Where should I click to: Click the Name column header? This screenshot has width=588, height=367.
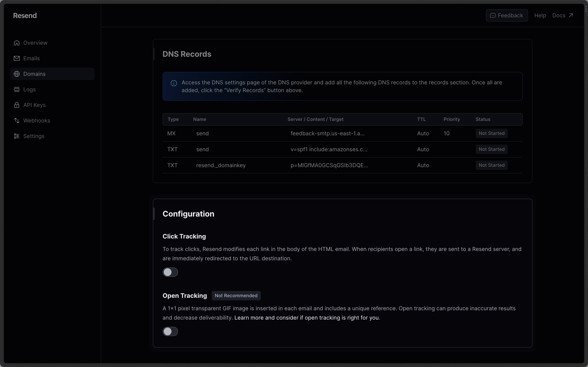tap(199, 119)
